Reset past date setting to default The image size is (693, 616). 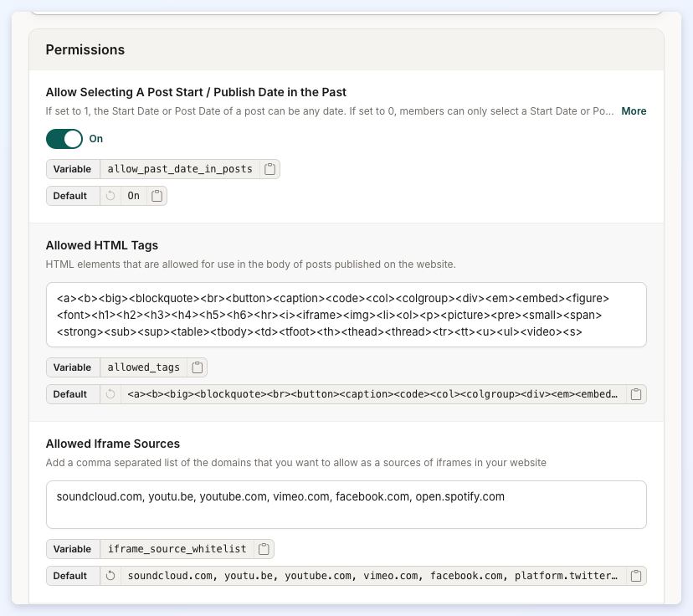pos(110,196)
